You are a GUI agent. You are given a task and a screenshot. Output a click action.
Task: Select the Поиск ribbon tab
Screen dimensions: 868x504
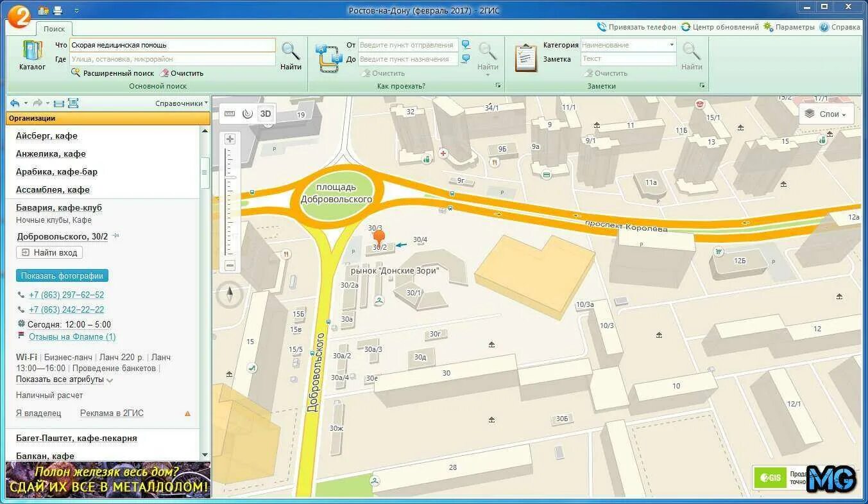pos(55,29)
